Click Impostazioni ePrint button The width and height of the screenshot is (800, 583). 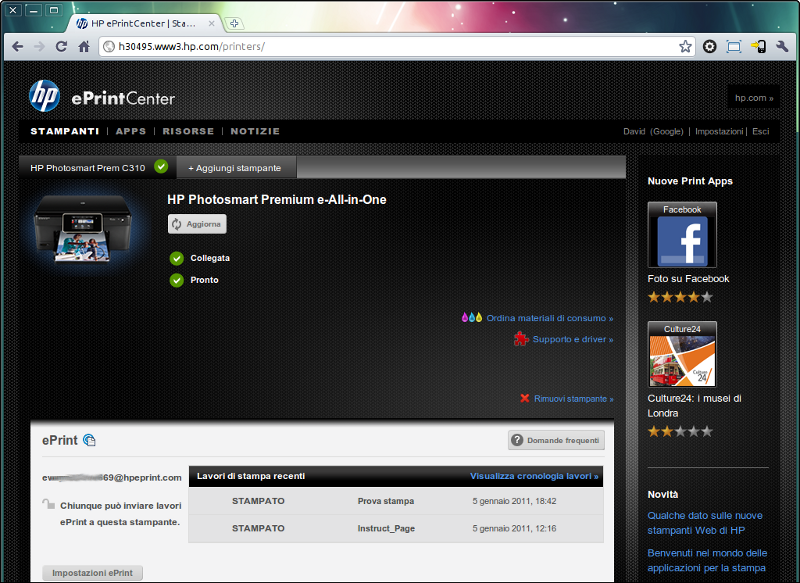pyautogui.click(x=92, y=573)
